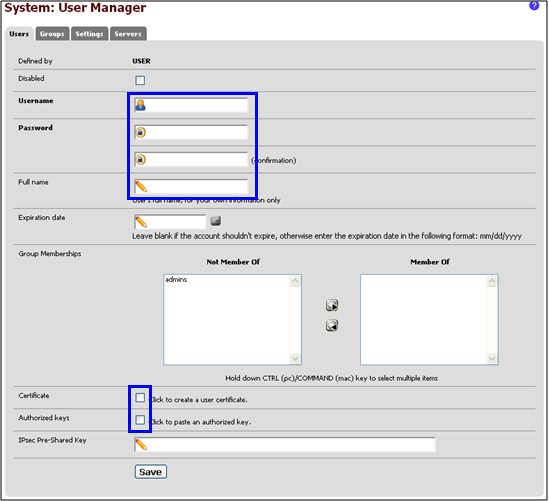This screenshot has width=549, height=501.
Task: Click down arrow on Member Of list scrollbar
Action: coord(492,358)
